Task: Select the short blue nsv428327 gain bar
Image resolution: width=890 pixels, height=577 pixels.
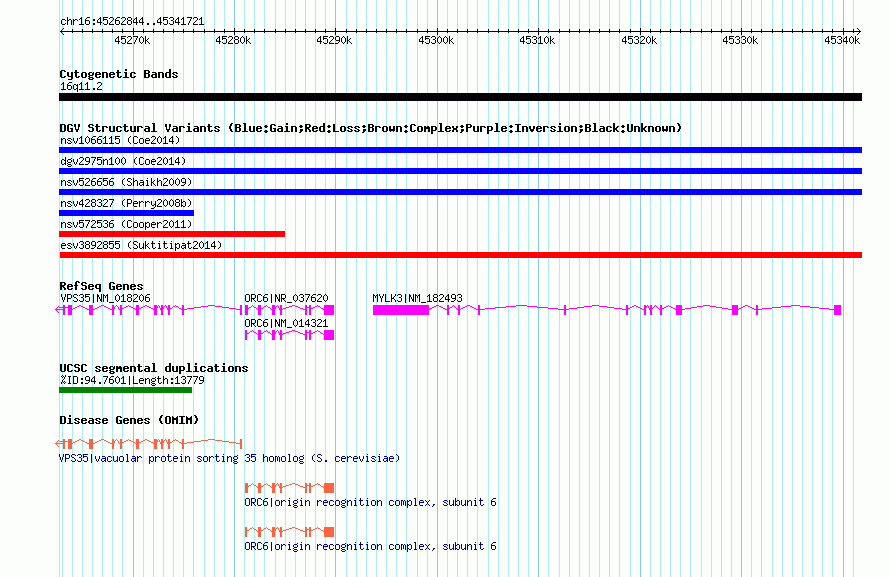Action: tap(127, 213)
